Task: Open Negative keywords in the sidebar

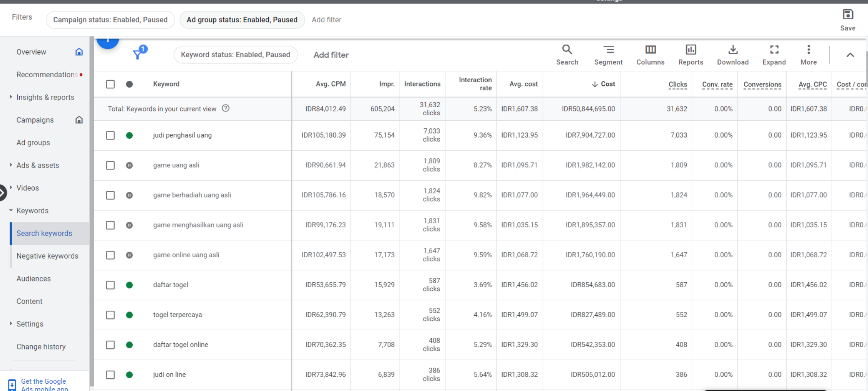Action: (47, 256)
